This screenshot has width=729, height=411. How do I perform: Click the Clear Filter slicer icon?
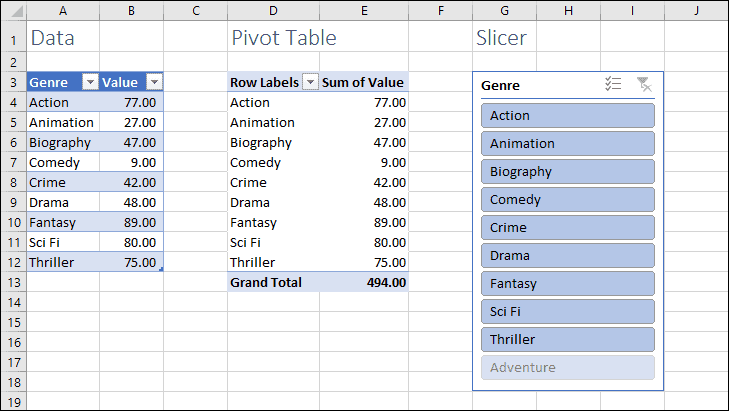644,84
